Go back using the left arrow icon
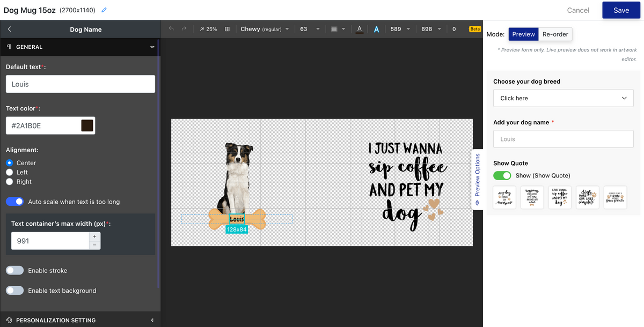Screen dimensions: 644x327 click(x=10, y=29)
